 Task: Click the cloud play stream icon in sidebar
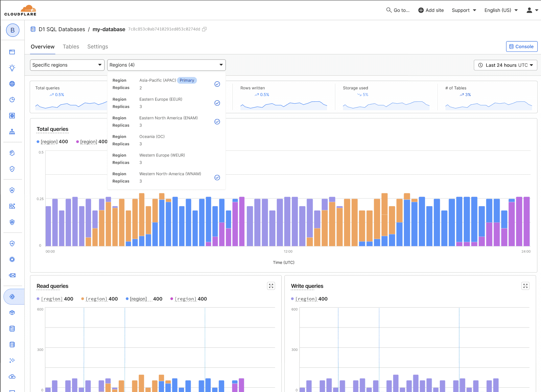12,376
